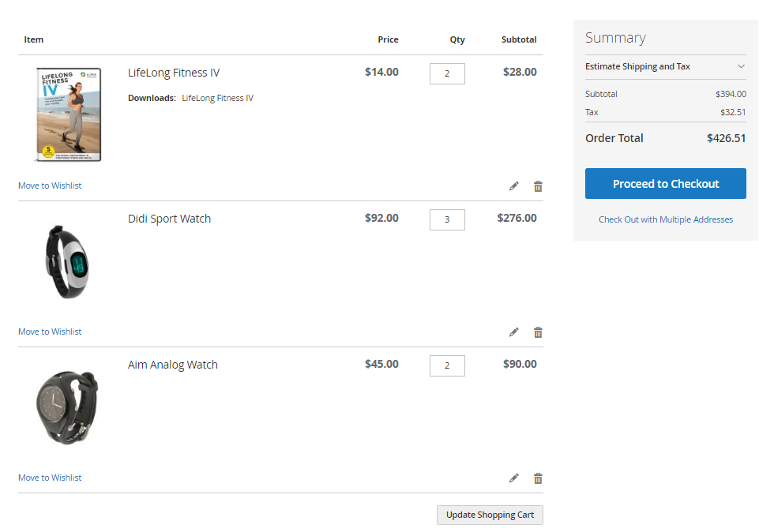The height and width of the screenshot is (532, 759).
Task: Click the pencil icon for Aim Analog Watch
Action: coord(514,478)
